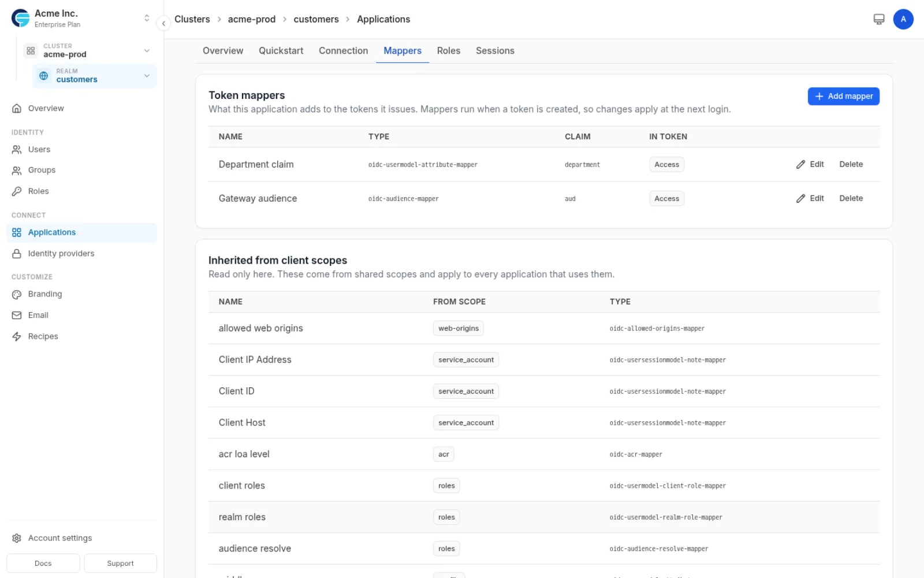924x578 pixels.
Task: Click roles badge in audience resolve row
Action: point(446,549)
